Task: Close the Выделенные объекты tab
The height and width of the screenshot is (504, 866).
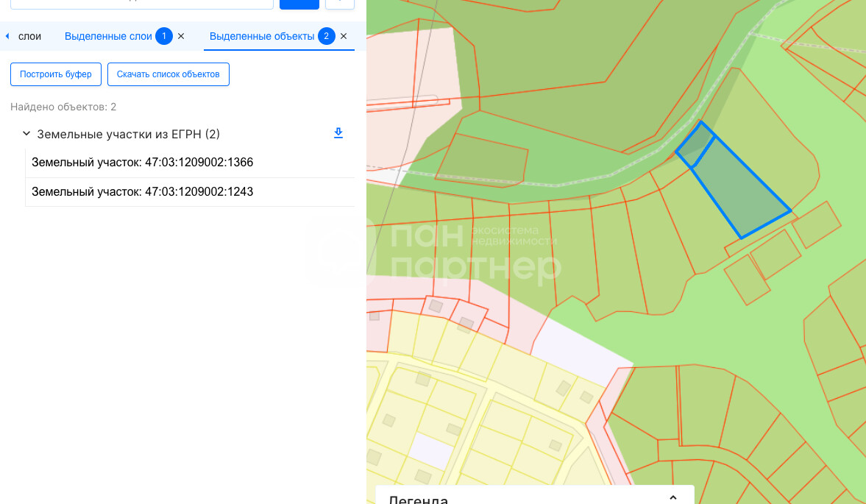Action: [x=344, y=36]
